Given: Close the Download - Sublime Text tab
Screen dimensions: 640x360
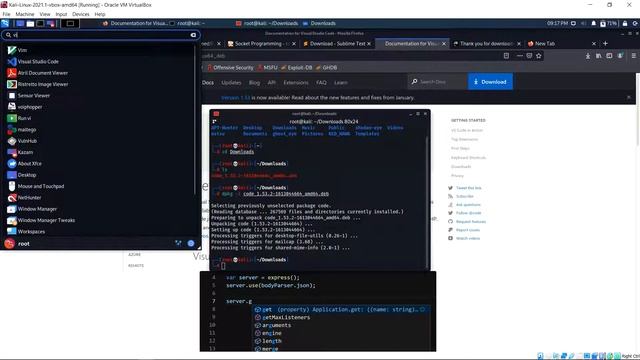Looking at the screenshot, I should (369, 44).
